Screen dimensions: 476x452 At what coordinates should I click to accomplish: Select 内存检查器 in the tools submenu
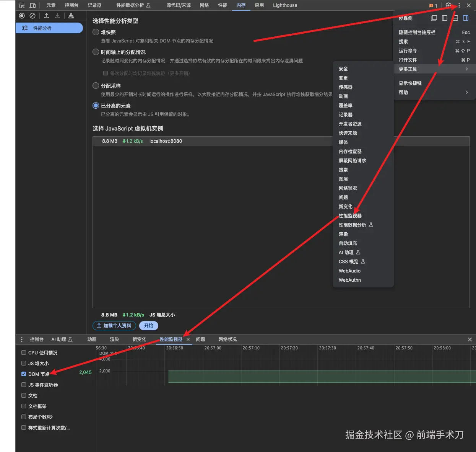363,152
